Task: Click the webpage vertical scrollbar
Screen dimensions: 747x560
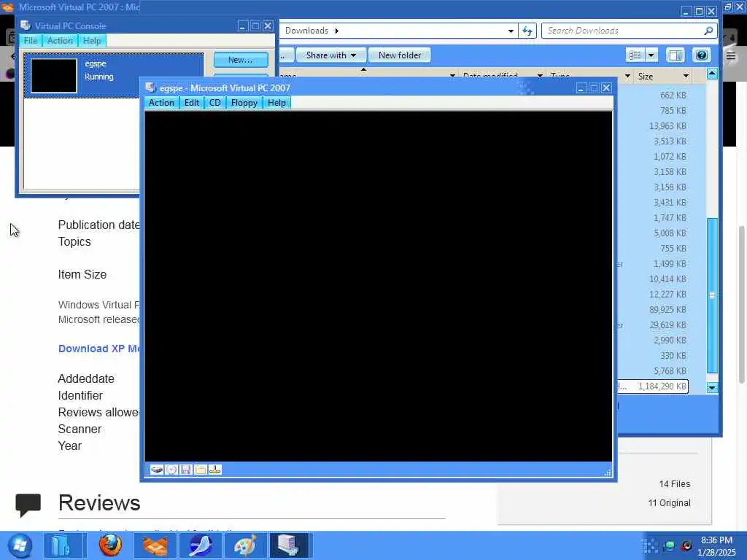Action: click(742, 305)
